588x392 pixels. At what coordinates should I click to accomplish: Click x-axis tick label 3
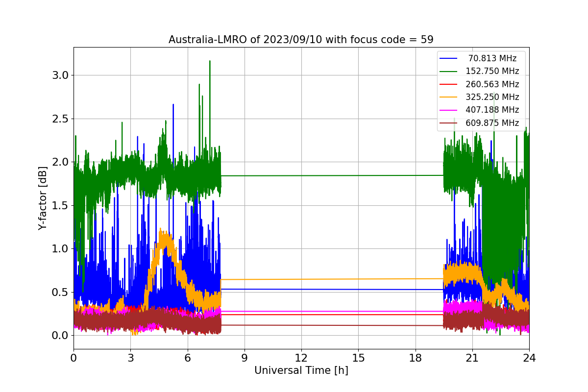pyautogui.click(x=130, y=358)
